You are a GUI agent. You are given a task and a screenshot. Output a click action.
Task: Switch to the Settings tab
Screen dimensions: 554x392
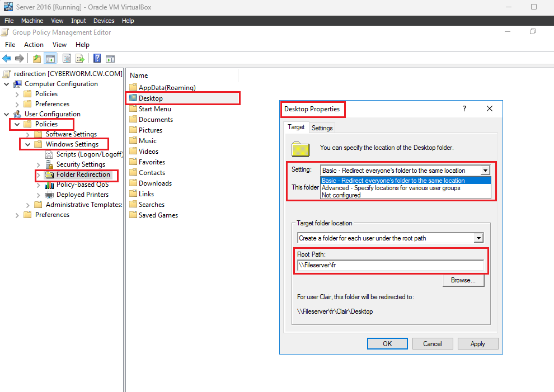pyautogui.click(x=322, y=128)
